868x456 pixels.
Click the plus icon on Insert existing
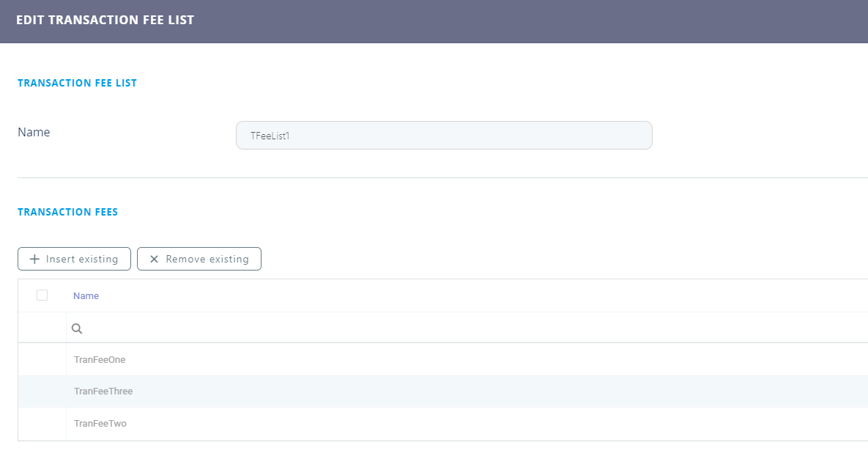coord(34,259)
